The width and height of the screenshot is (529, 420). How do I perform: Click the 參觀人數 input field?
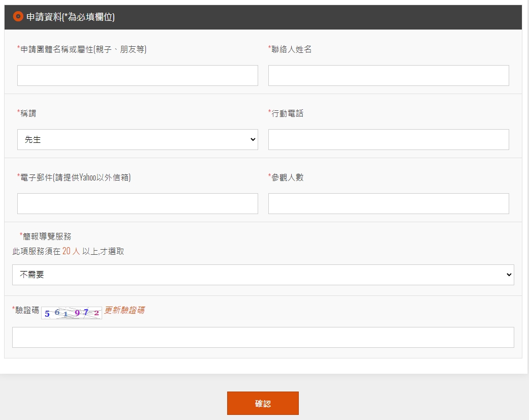(388, 204)
